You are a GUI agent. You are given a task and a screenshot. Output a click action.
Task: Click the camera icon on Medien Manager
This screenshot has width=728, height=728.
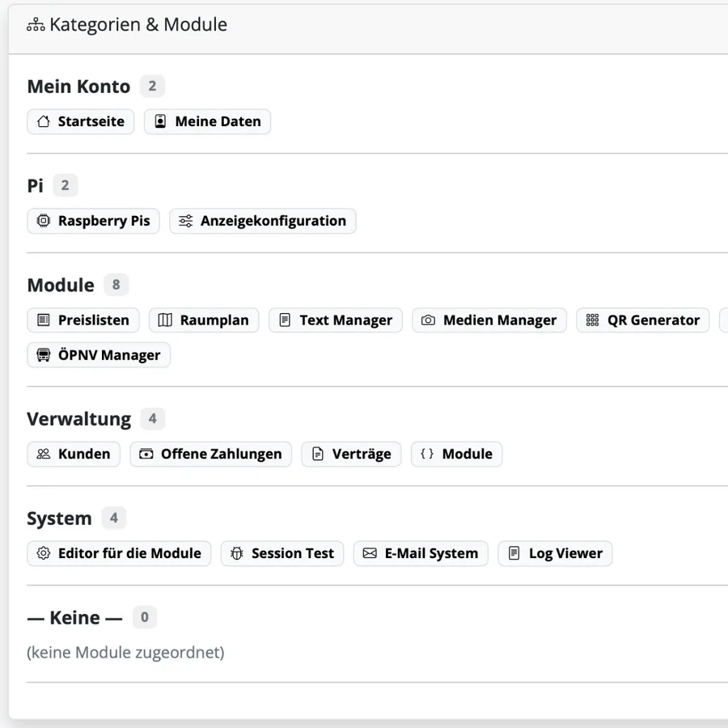pyautogui.click(x=429, y=320)
